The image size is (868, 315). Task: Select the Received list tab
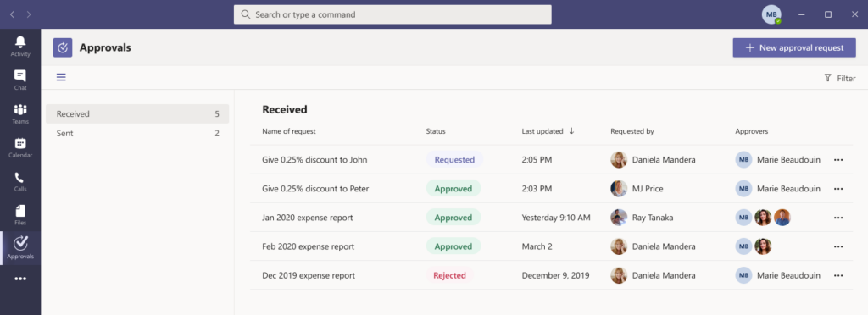click(137, 113)
